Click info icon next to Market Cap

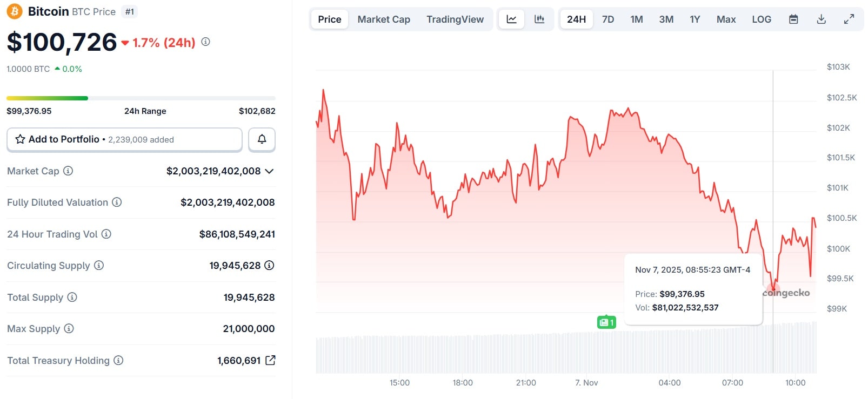(68, 171)
